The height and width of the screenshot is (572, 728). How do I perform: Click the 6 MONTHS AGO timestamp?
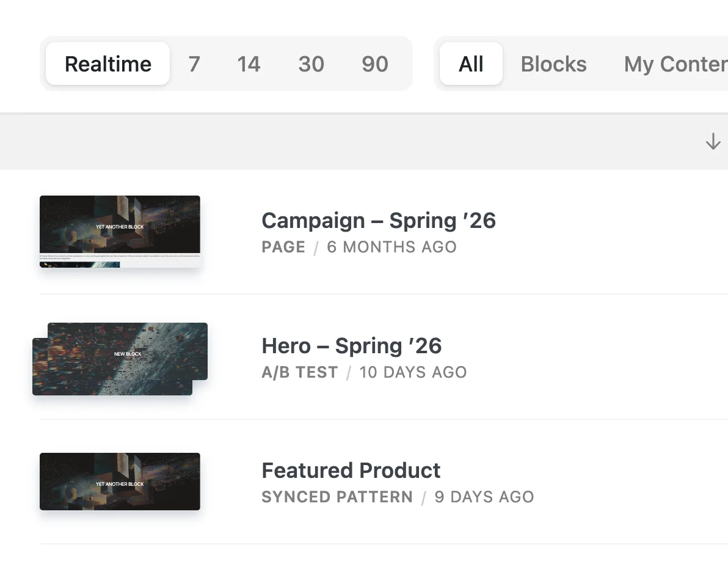coord(391,248)
